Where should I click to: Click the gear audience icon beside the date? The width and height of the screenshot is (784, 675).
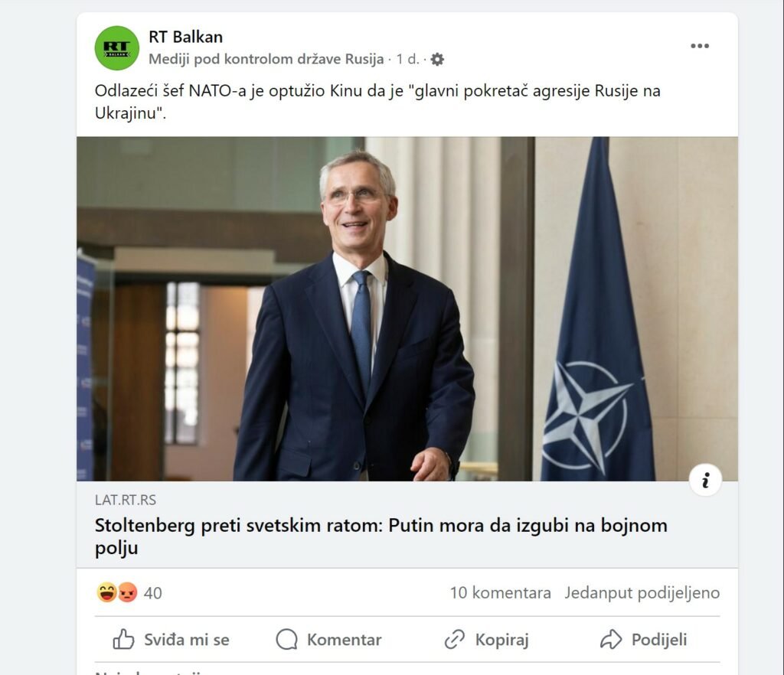437,60
